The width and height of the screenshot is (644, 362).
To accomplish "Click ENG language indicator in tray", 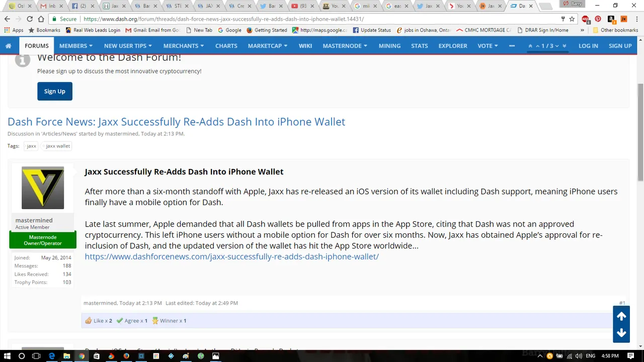I will tap(591, 356).
